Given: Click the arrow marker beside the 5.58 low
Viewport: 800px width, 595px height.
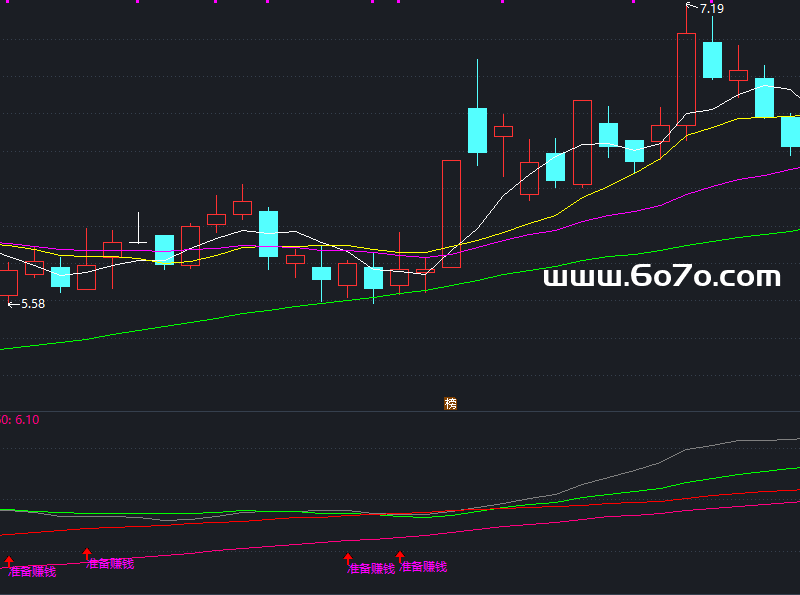Looking at the screenshot, I should pyautogui.click(x=12, y=303).
